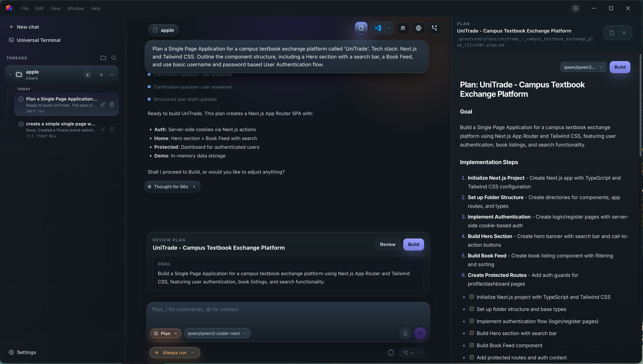Click the Universal Terminal icon in the sidebar
Viewport: 643px width, 364px height.
click(x=11, y=40)
